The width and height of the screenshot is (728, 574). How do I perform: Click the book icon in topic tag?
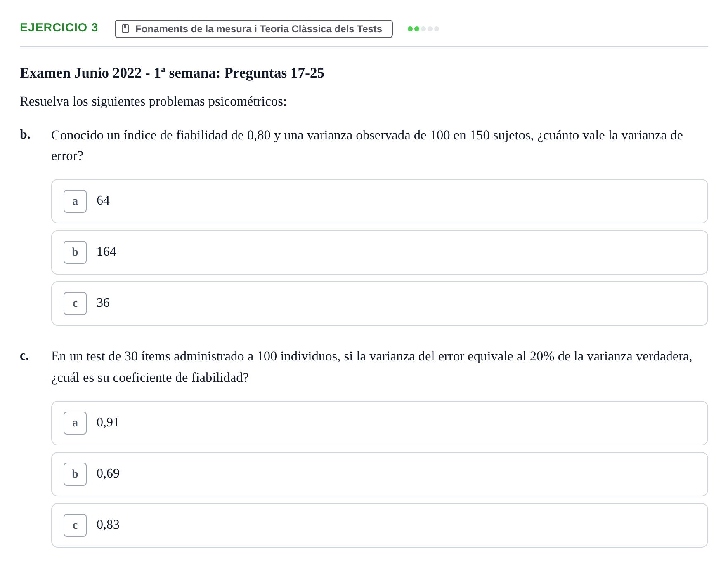pos(126,29)
